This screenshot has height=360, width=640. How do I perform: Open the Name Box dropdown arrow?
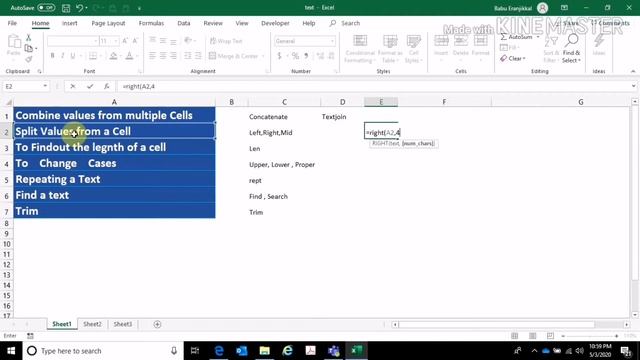click(45, 86)
